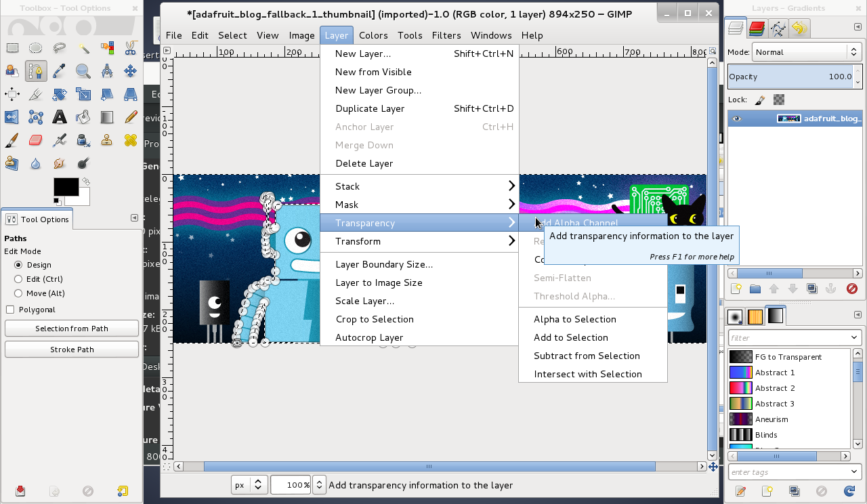The width and height of the screenshot is (867, 504).
Task: Open Tool Options panel configuration arrow
Action: (134, 217)
